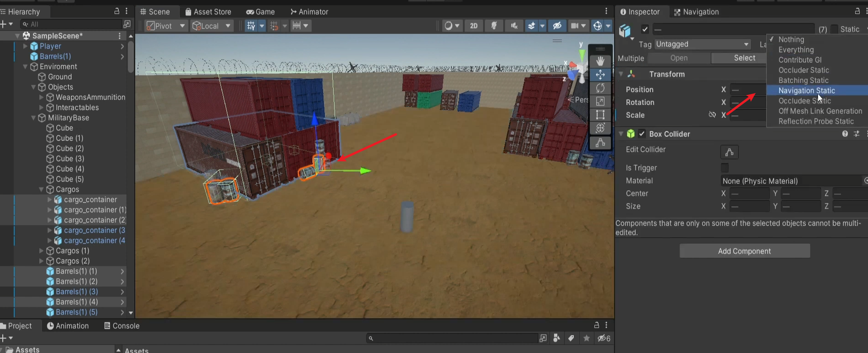This screenshot has width=868, height=353.
Task: Switch to the Asset Store tab
Action: [208, 11]
